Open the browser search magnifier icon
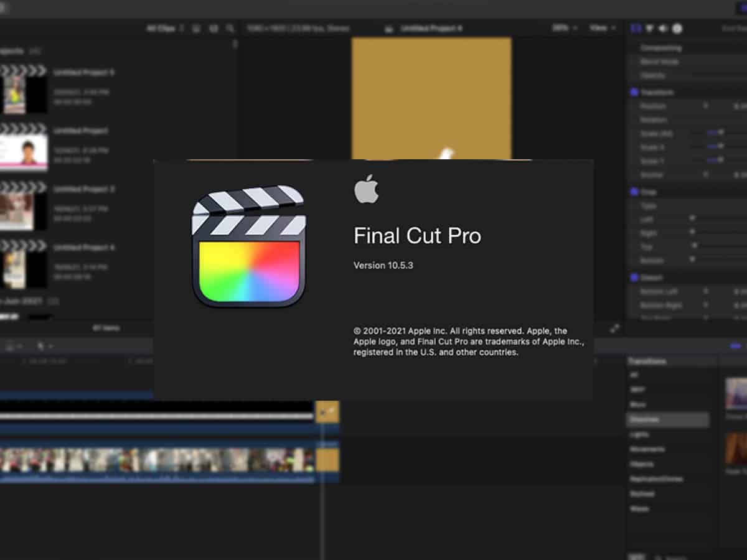The width and height of the screenshot is (747, 560). pos(230,29)
